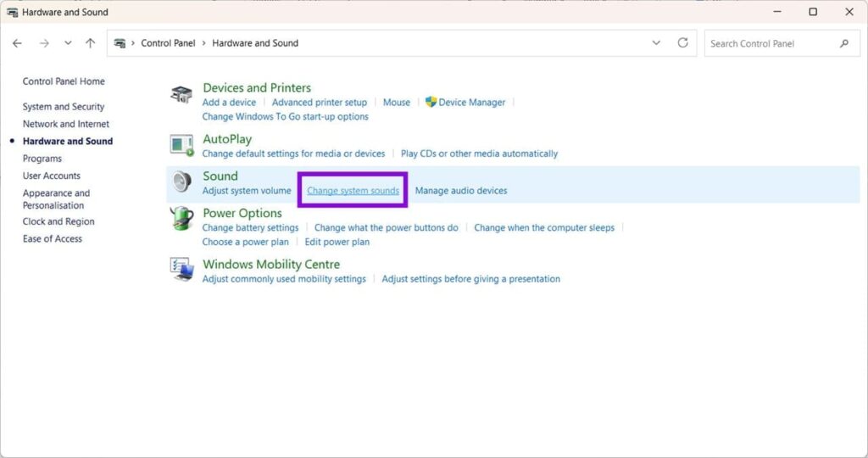Open Sound heading
This screenshot has height=458, width=868.
[x=220, y=176]
